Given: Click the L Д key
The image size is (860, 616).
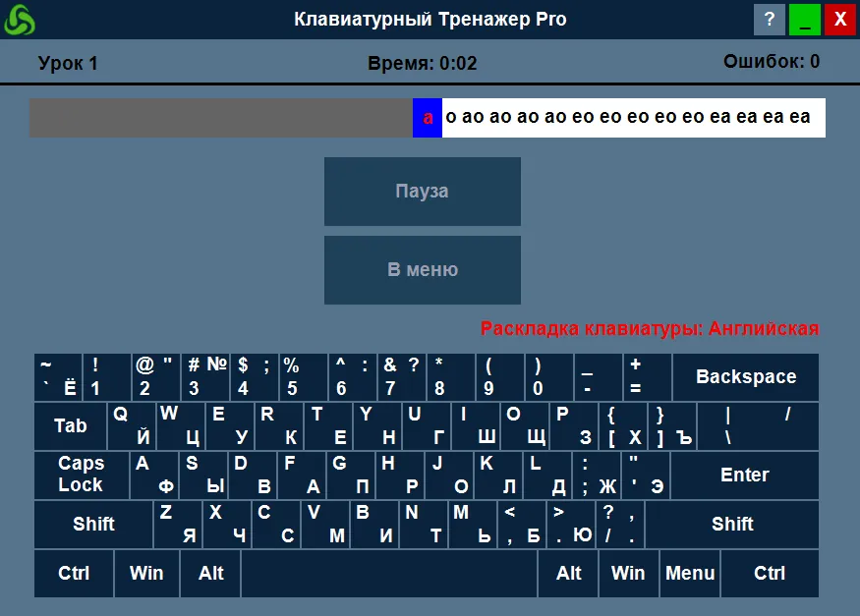Looking at the screenshot, I should [x=547, y=475].
